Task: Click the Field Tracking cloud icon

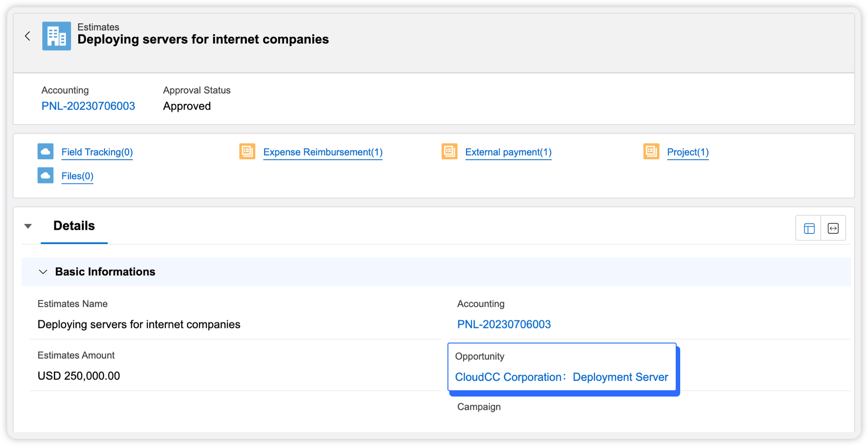Action: point(45,152)
